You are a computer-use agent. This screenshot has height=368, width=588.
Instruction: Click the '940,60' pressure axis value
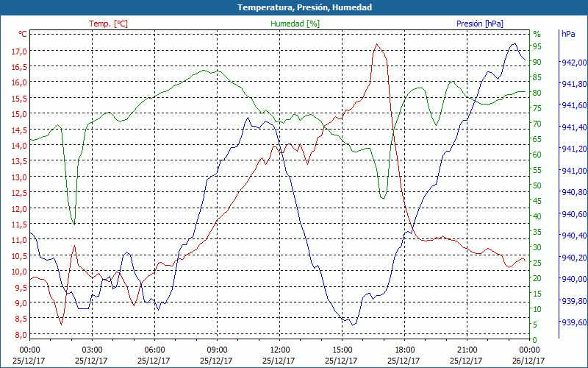point(574,214)
